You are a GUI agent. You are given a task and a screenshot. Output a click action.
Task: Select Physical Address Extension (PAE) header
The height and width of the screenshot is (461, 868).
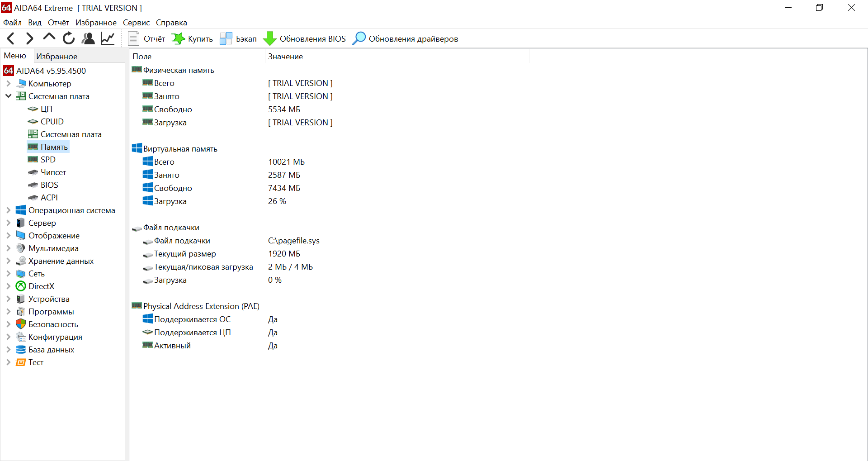pos(201,306)
